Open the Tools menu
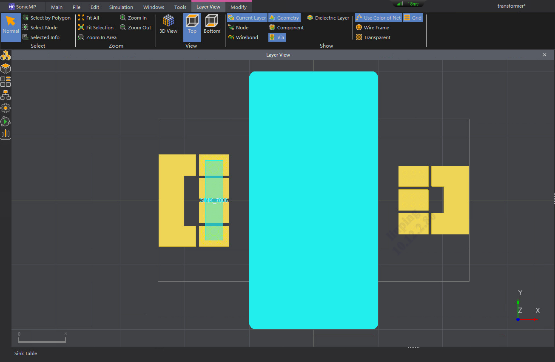This screenshot has width=555, height=362. [x=180, y=7]
